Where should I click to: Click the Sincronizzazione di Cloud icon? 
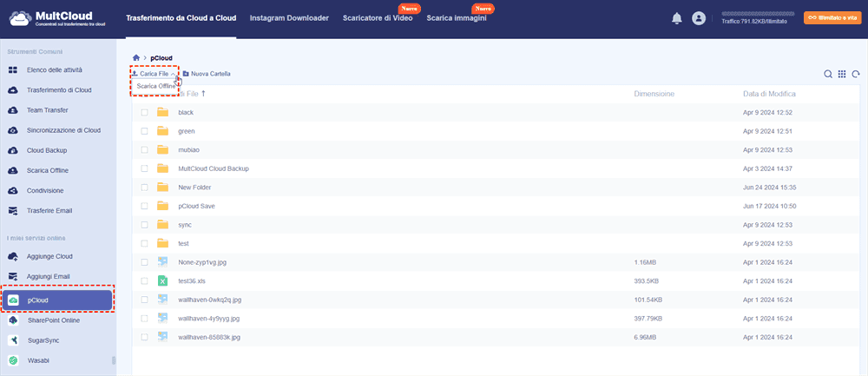(x=13, y=130)
